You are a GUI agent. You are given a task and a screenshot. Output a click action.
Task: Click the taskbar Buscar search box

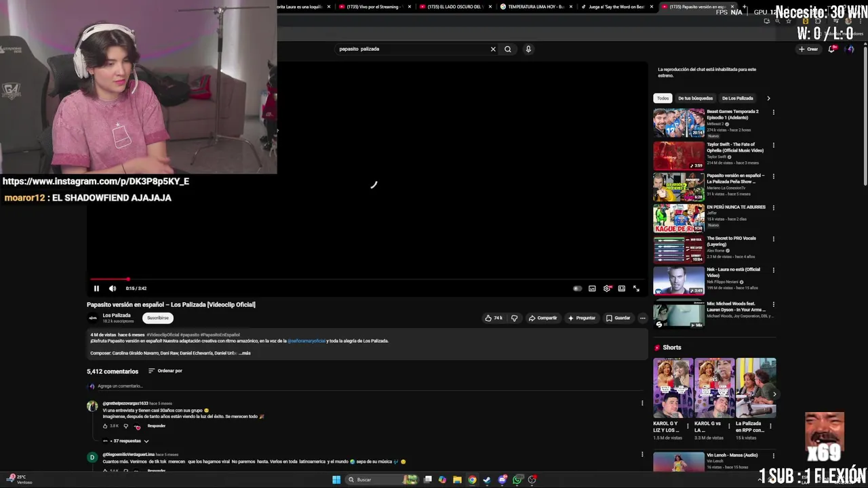[x=383, y=480]
